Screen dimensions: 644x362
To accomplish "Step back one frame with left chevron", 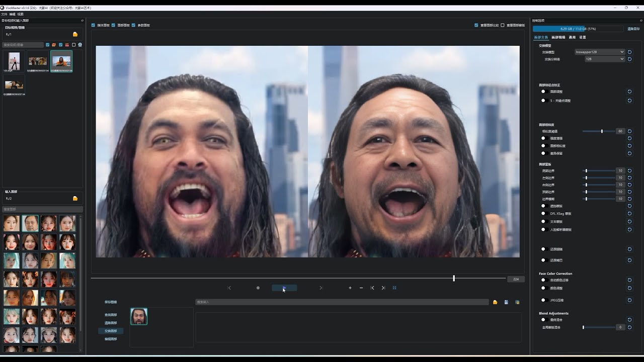I will click(x=229, y=288).
